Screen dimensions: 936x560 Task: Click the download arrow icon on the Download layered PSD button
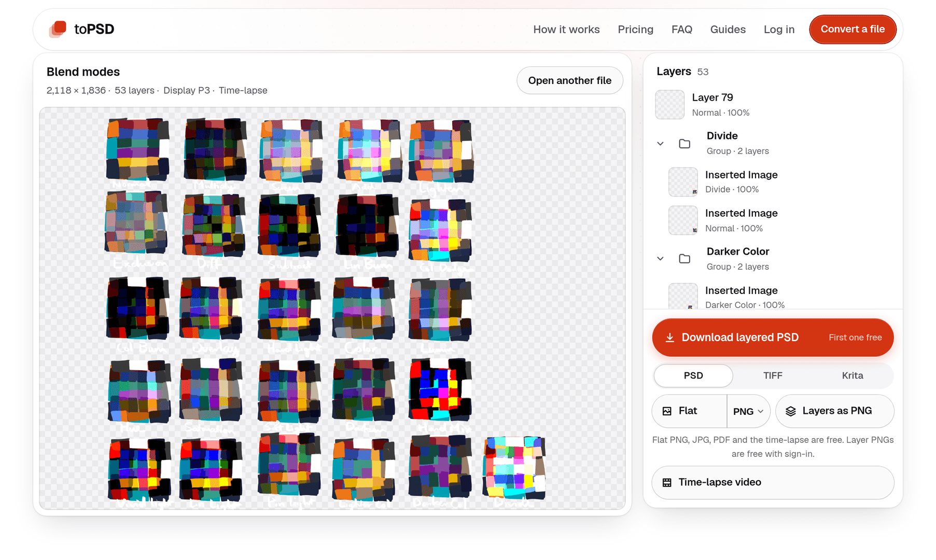click(x=669, y=338)
